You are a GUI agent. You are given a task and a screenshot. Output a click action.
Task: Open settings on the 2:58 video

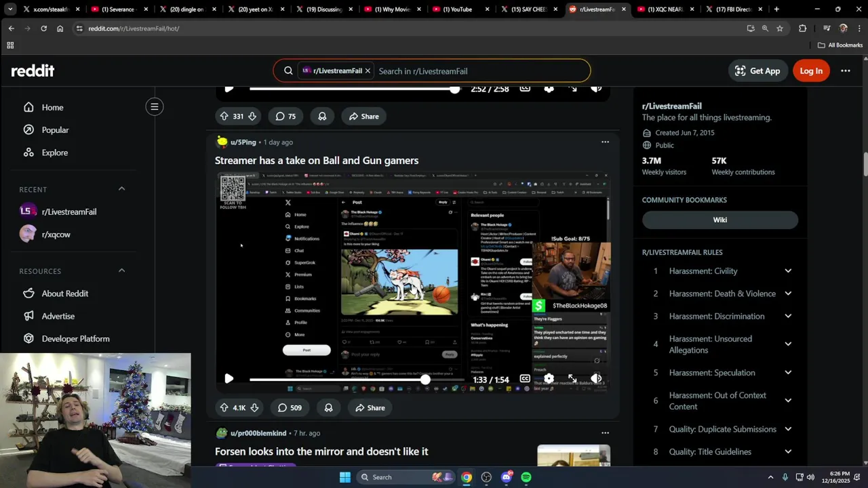point(549,89)
